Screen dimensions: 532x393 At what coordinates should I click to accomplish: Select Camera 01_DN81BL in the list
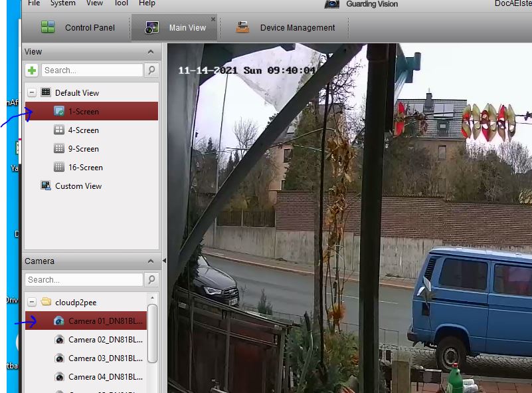pyautogui.click(x=86, y=321)
